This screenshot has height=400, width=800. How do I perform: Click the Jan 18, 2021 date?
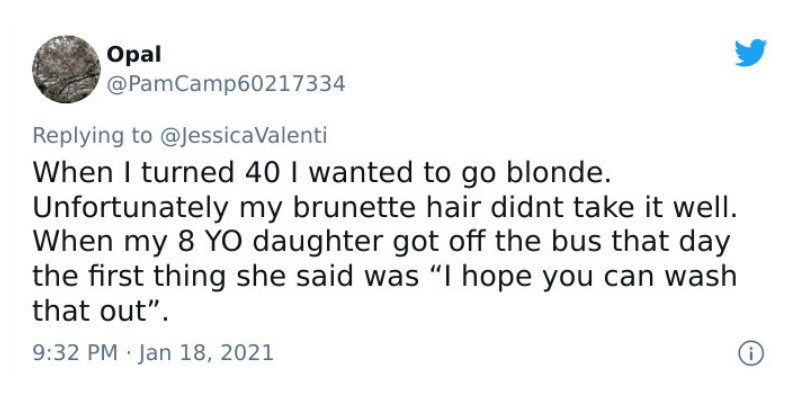(206, 353)
